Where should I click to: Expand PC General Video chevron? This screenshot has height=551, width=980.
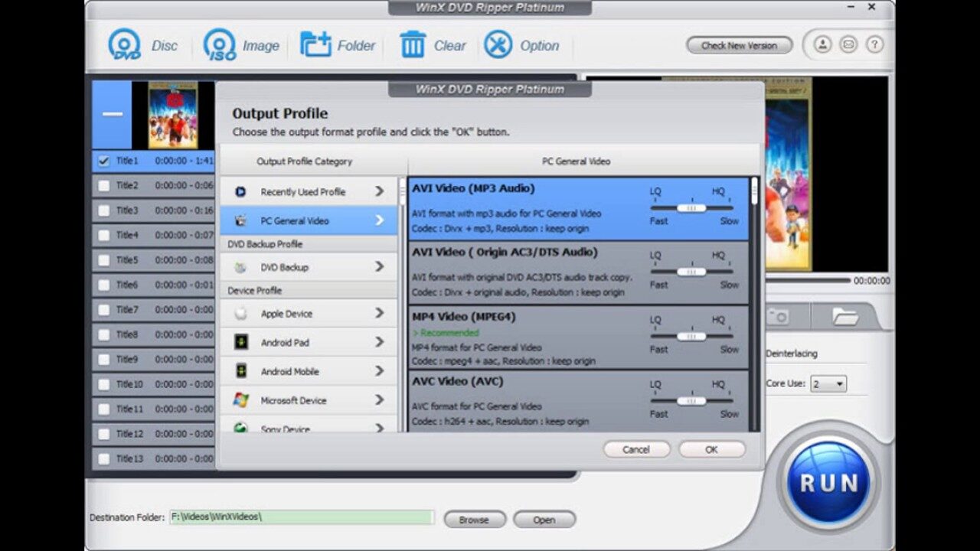(380, 220)
